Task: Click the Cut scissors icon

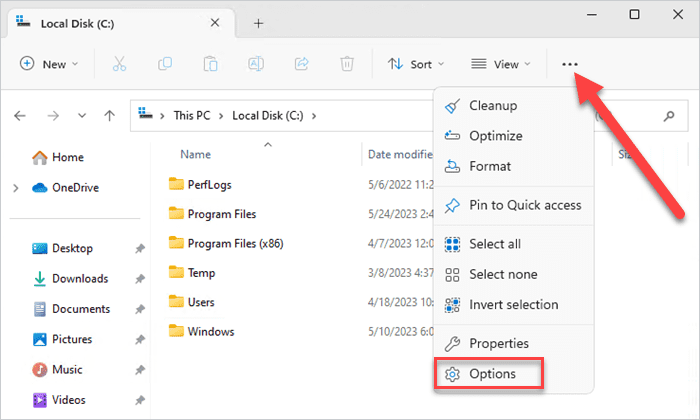Action: (119, 64)
